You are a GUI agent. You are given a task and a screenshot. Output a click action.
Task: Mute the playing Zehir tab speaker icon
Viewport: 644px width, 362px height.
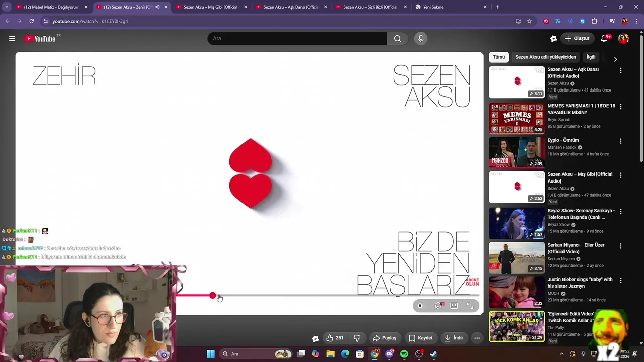(x=157, y=7)
